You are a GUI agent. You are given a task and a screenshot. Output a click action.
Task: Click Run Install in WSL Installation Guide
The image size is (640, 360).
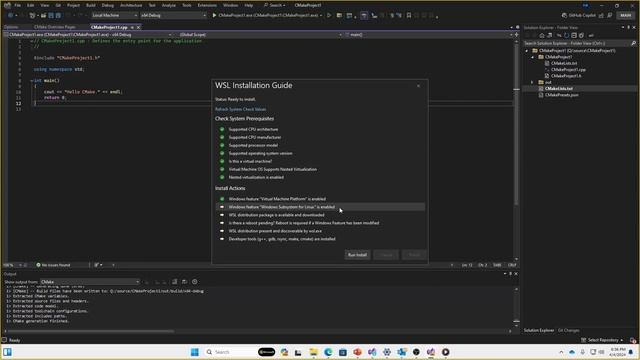357,255
